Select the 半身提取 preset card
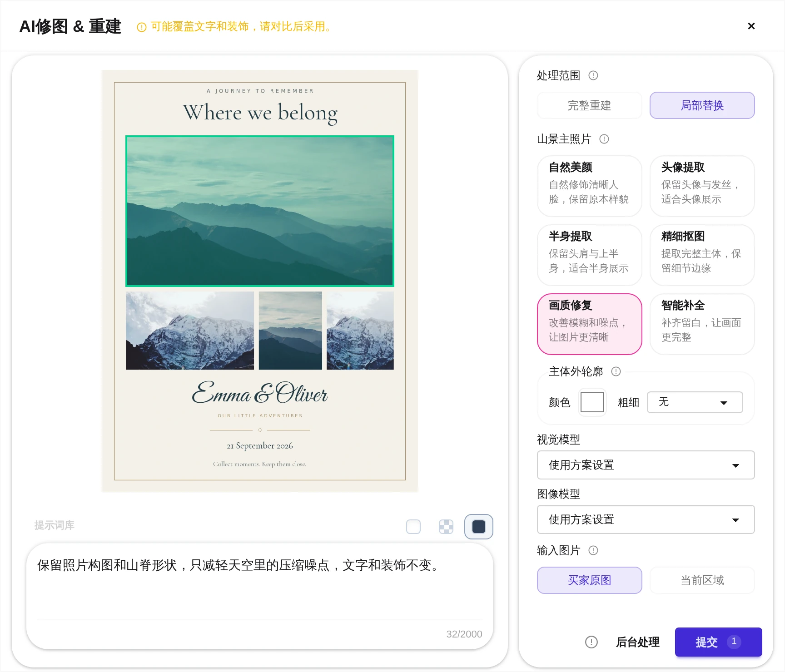 coord(590,255)
